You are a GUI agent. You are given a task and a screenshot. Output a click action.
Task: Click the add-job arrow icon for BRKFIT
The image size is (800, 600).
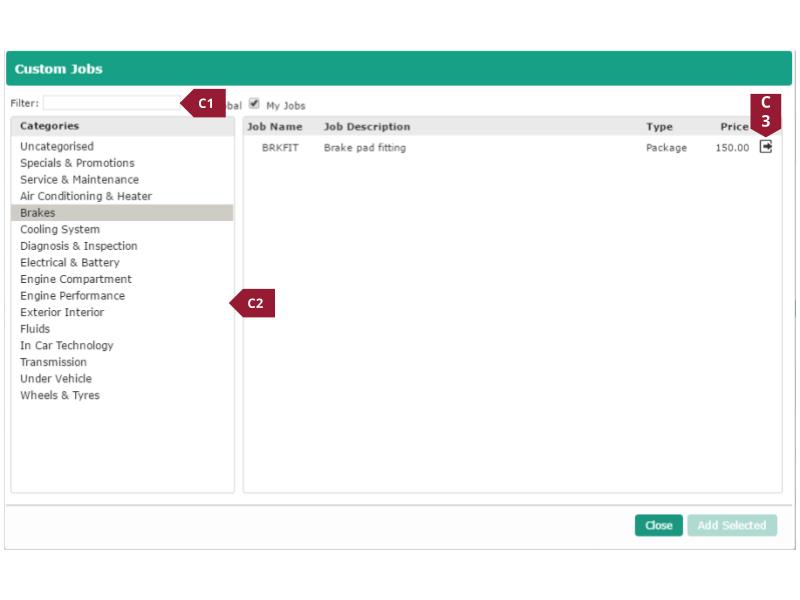[766, 147]
